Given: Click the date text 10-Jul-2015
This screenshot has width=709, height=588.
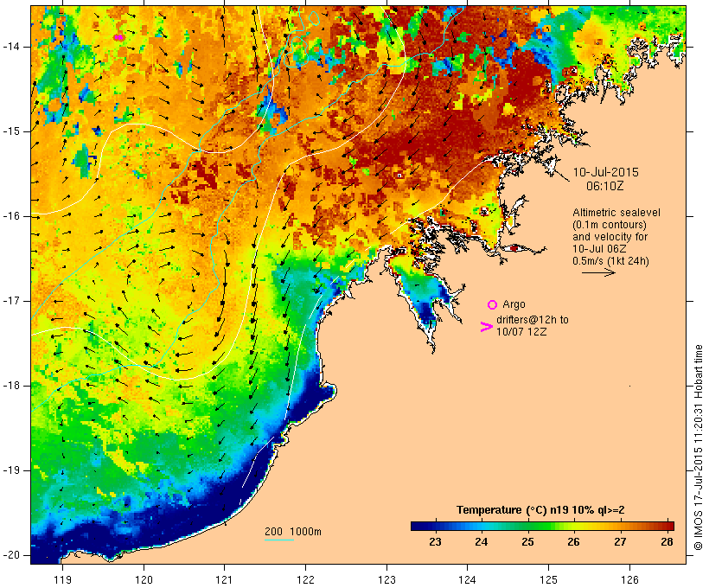Looking at the screenshot, I should pos(606,172).
